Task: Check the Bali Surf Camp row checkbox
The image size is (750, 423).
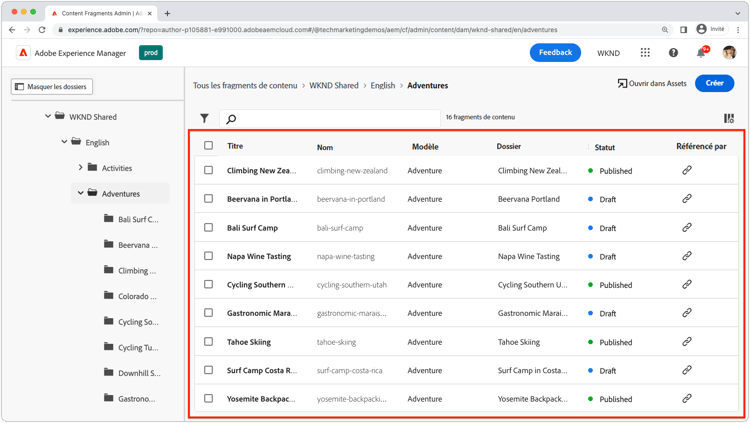Action: tap(209, 227)
